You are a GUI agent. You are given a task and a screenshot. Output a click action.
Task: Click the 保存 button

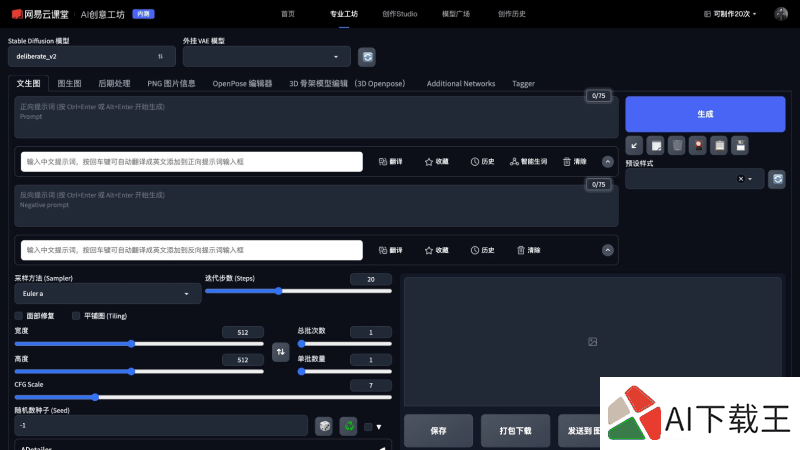click(x=438, y=431)
